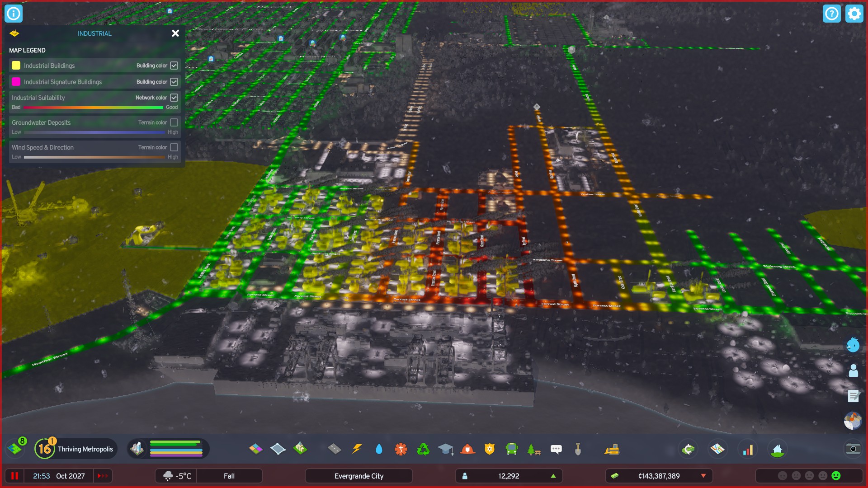Viewport: 868px width, 488px height.
Task: Open the game settings gear menu
Action: pyautogui.click(x=854, y=14)
